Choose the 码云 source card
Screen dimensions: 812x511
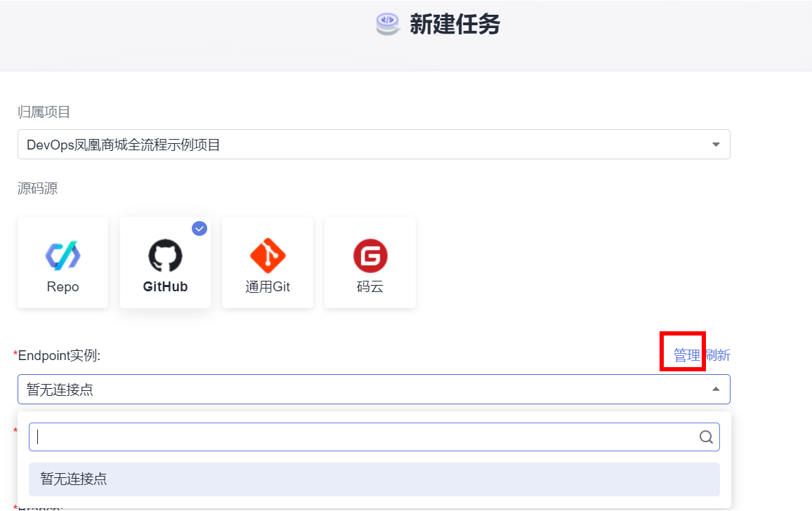(x=370, y=263)
